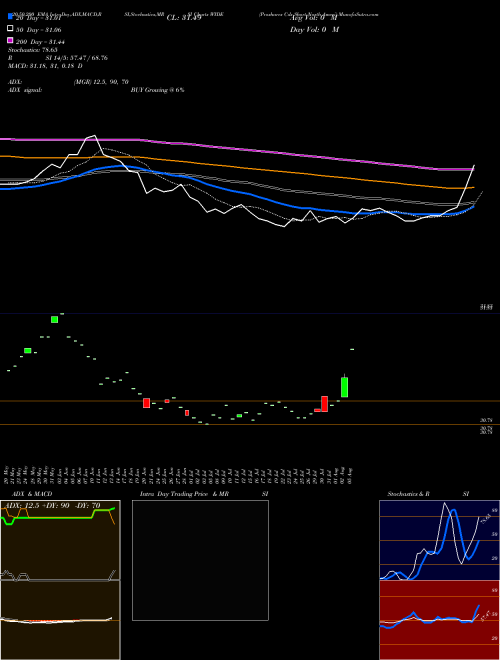
Task: Click the red-background RSI chart
Action: (439, 620)
